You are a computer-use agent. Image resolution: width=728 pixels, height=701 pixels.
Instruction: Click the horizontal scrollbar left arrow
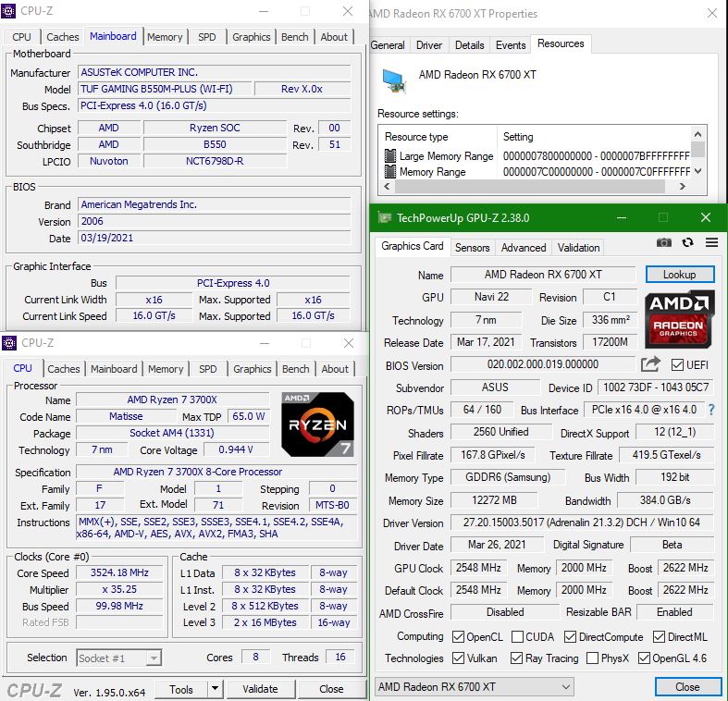388,186
